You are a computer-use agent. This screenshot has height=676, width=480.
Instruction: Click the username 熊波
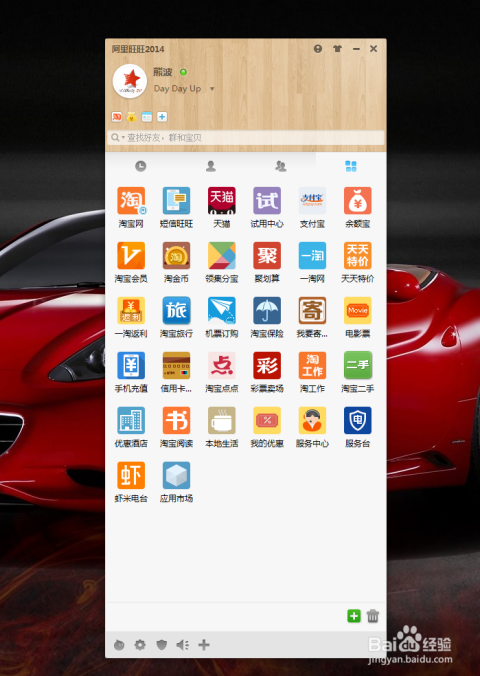point(163,72)
